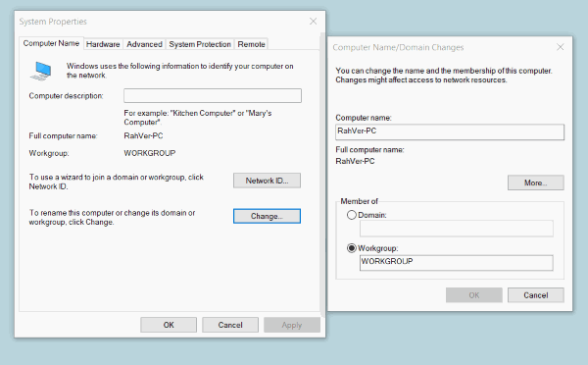Click the Computer description input field
Image resolution: width=588 pixels, height=365 pixels.
[x=213, y=96]
